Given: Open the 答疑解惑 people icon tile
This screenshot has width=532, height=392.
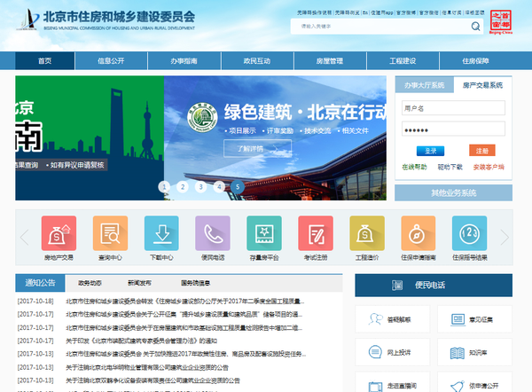Looking at the screenshot, I should [x=392, y=319].
